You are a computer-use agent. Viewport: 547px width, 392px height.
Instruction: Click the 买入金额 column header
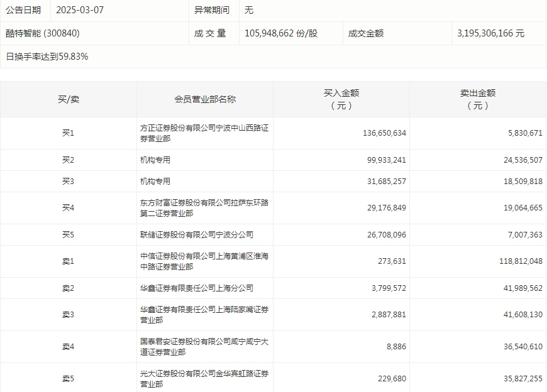pos(341,99)
